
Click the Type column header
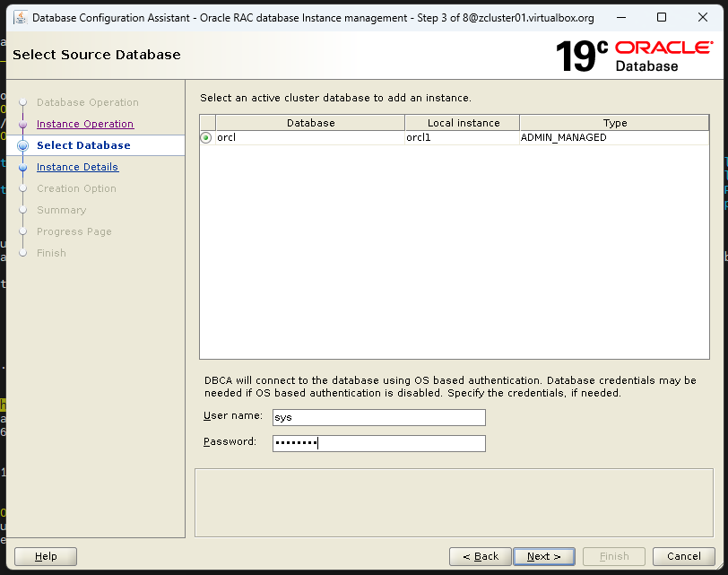614,123
